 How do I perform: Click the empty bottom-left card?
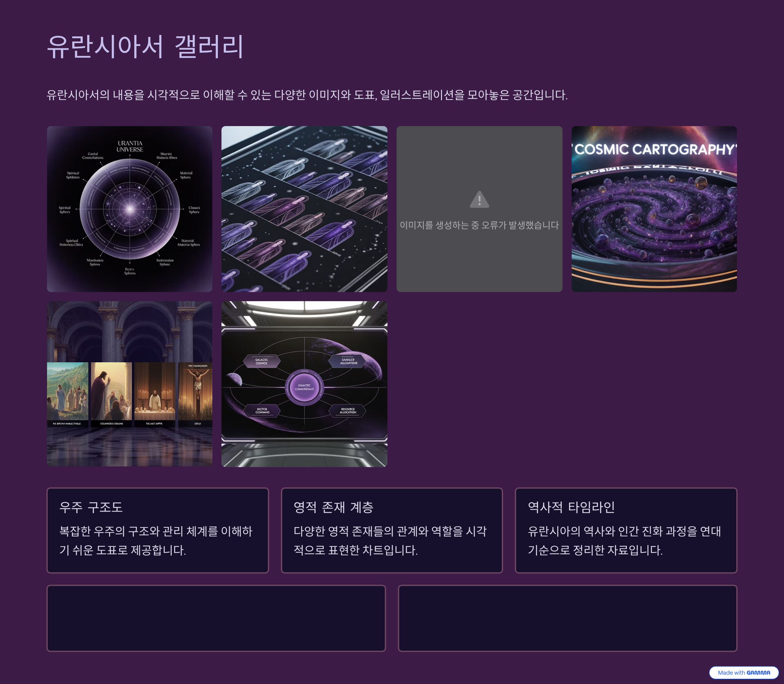point(216,618)
